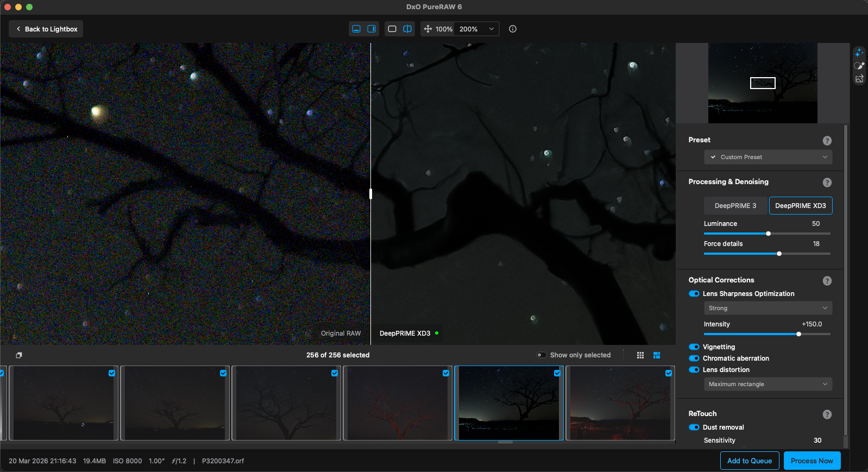Image resolution: width=868 pixels, height=472 pixels.
Task: Click the filmstrip horizontal scroll handle
Action: tap(505, 442)
